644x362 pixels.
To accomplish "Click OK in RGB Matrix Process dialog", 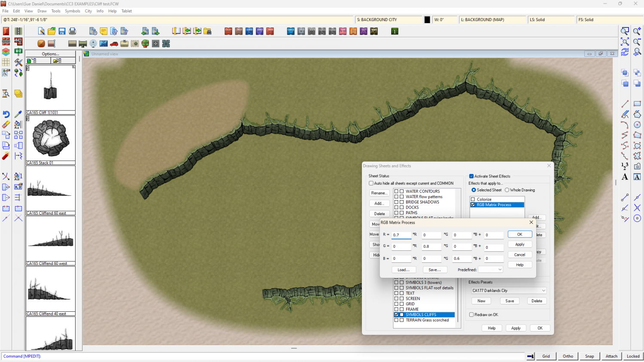I will pos(519,234).
